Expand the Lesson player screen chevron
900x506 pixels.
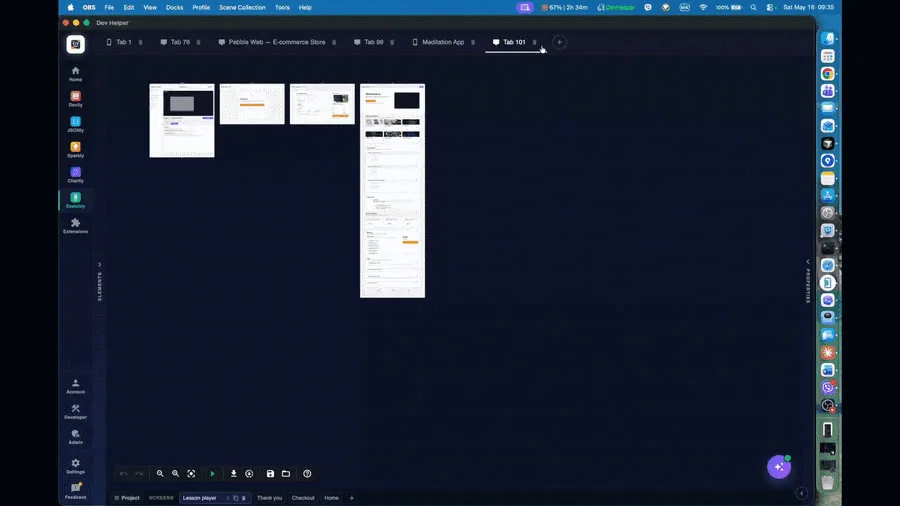[x=228, y=498]
